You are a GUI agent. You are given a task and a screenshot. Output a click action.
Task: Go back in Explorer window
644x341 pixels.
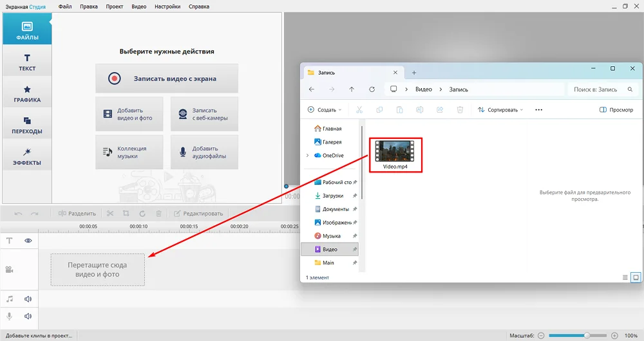(311, 89)
